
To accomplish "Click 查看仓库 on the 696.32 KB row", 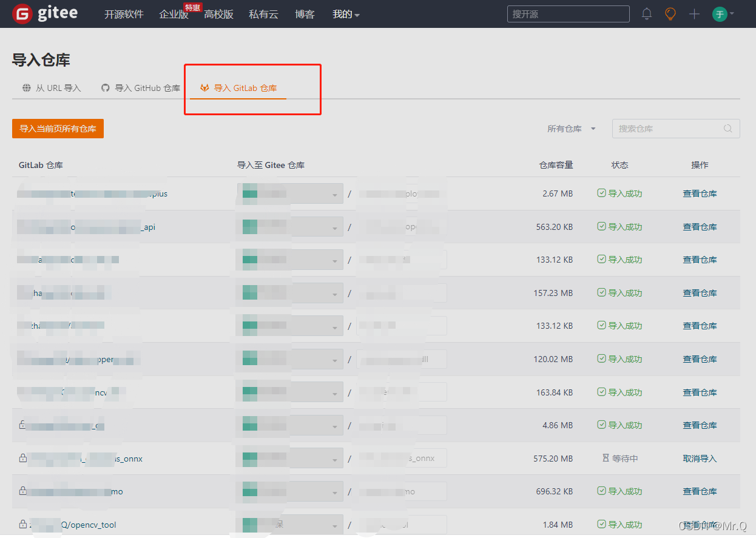I will (700, 491).
